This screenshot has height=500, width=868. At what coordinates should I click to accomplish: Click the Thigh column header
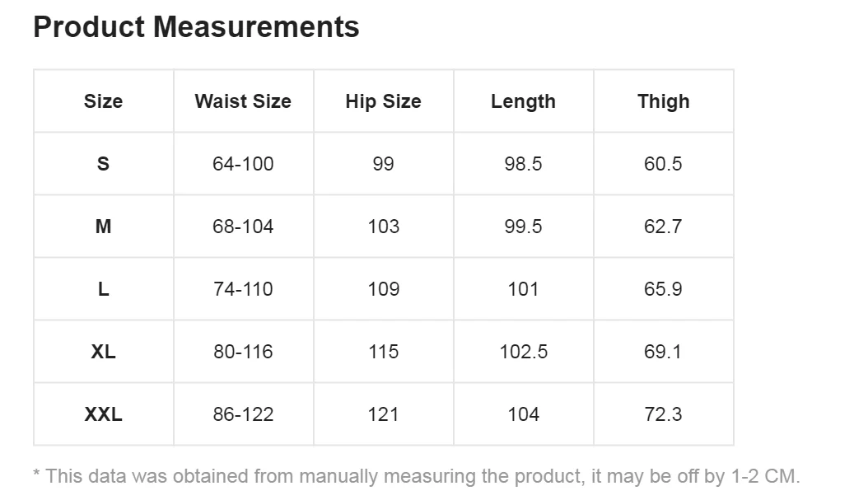click(x=663, y=101)
